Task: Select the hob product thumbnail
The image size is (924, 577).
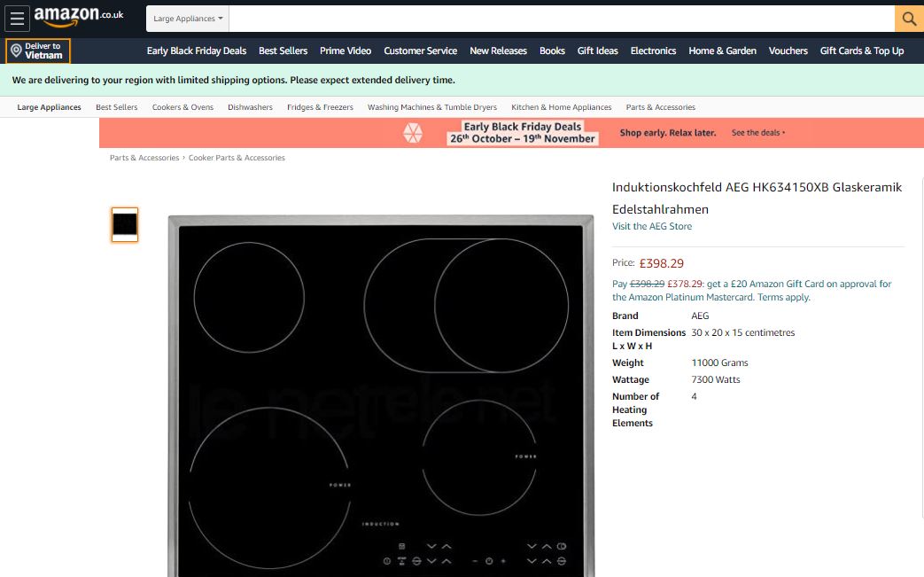Action: point(125,224)
